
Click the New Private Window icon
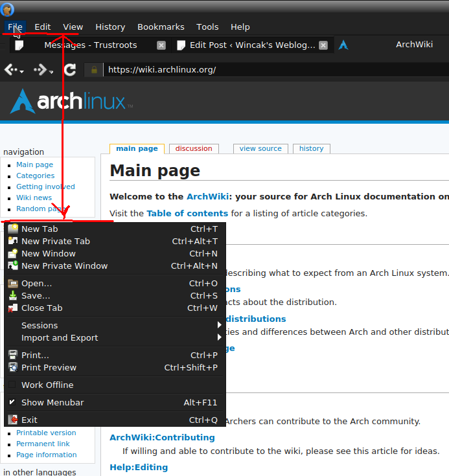coord(13,266)
